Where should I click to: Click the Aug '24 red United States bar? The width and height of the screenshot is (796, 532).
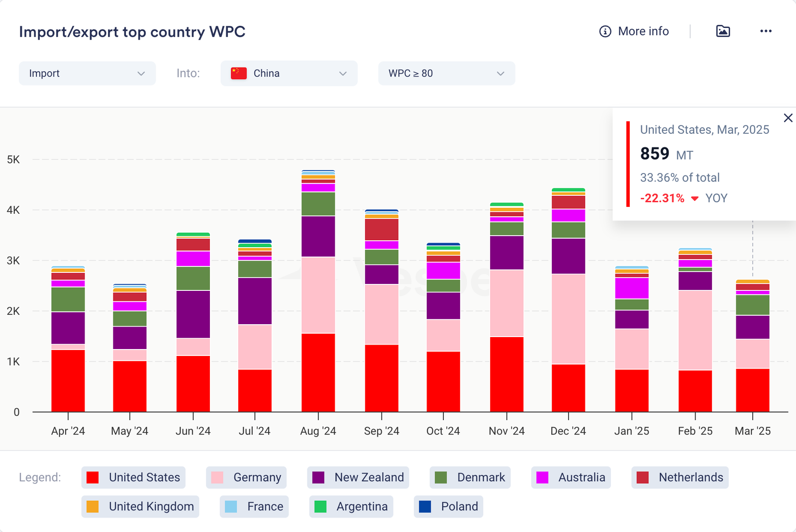pyautogui.click(x=318, y=372)
